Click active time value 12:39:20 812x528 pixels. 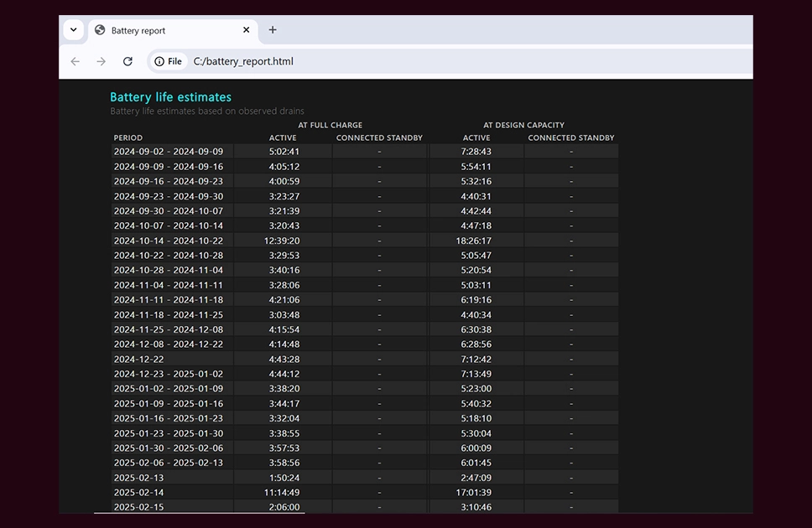click(x=282, y=241)
